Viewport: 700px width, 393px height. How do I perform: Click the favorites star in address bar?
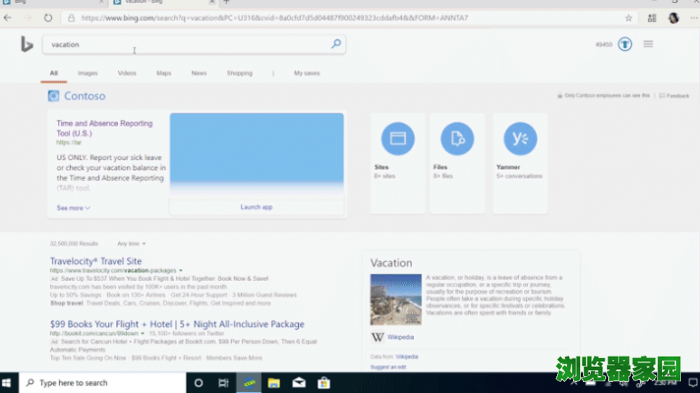(629, 18)
